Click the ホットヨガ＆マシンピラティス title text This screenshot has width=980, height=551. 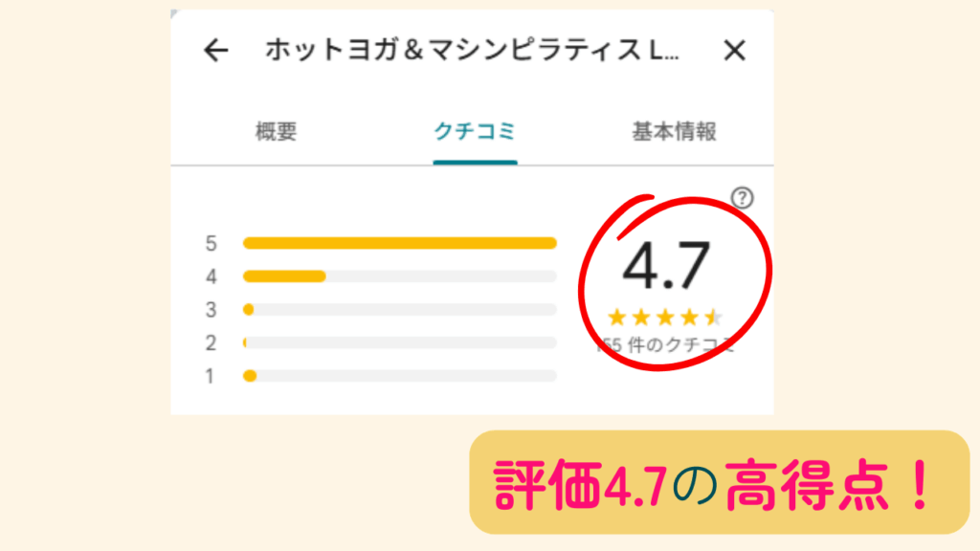click(x=472, y=51)
